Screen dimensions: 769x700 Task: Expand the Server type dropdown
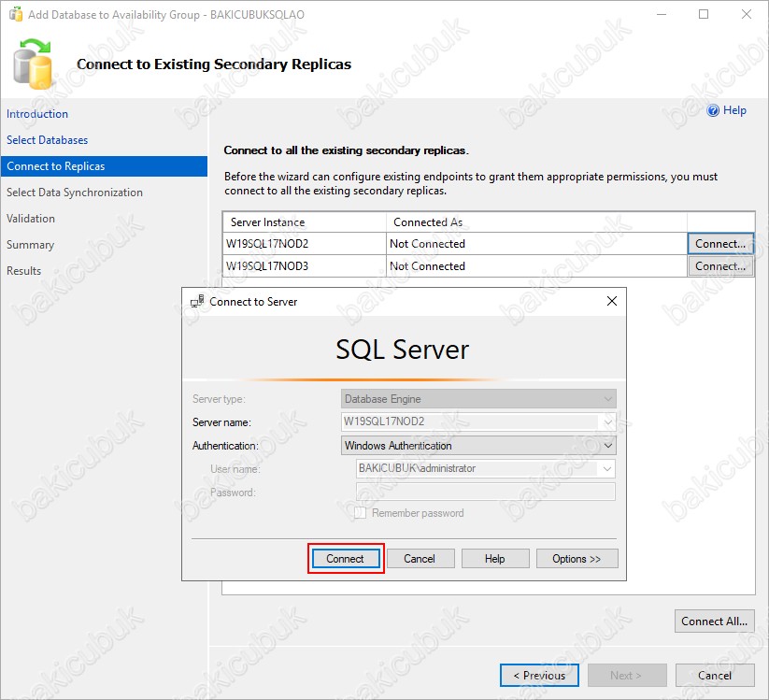click(x=608, y=399)
